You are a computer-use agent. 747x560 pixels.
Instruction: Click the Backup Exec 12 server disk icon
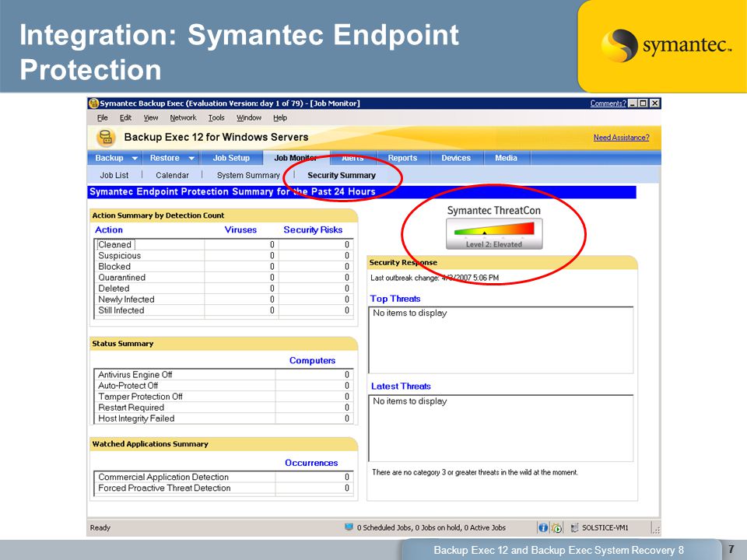pos(106,138)
